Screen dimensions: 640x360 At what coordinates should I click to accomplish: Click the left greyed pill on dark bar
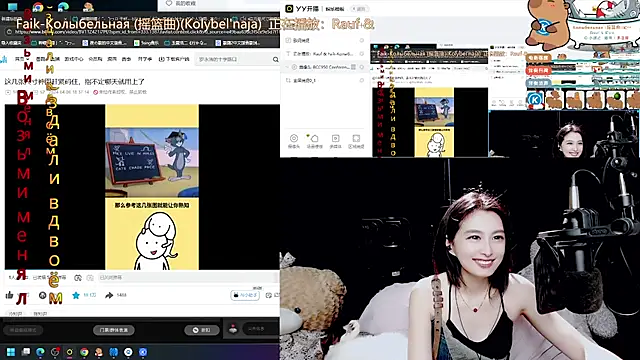click(23, 330)
